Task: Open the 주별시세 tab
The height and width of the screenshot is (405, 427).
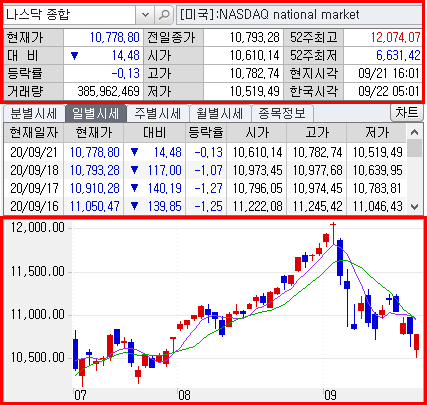Action: coord(158,114)
